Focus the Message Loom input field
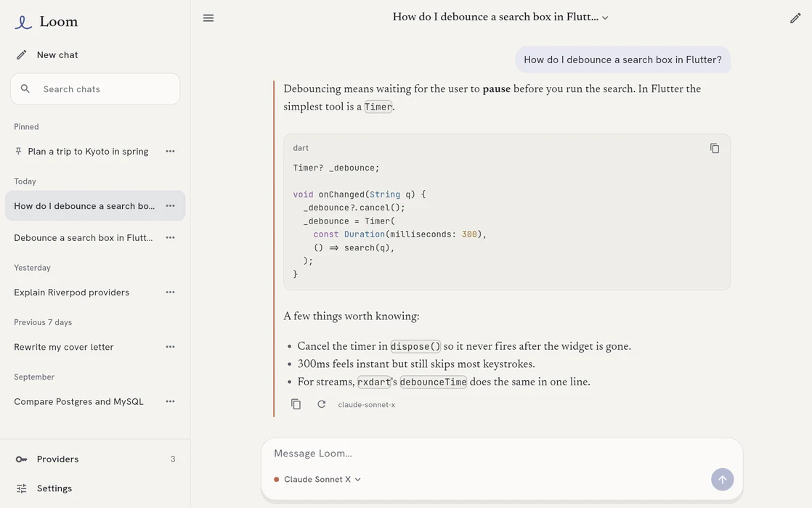 point(501,453)
